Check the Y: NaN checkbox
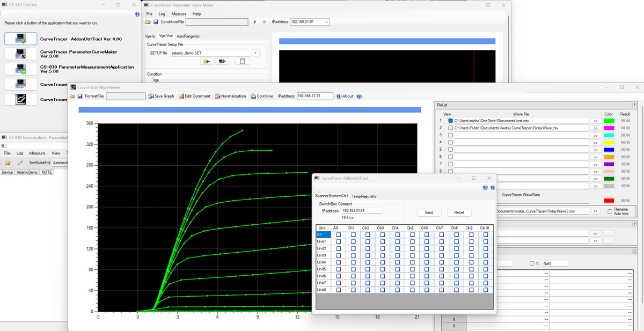The width and height of the screenshot is (644, 331). (x=531, y=263)
